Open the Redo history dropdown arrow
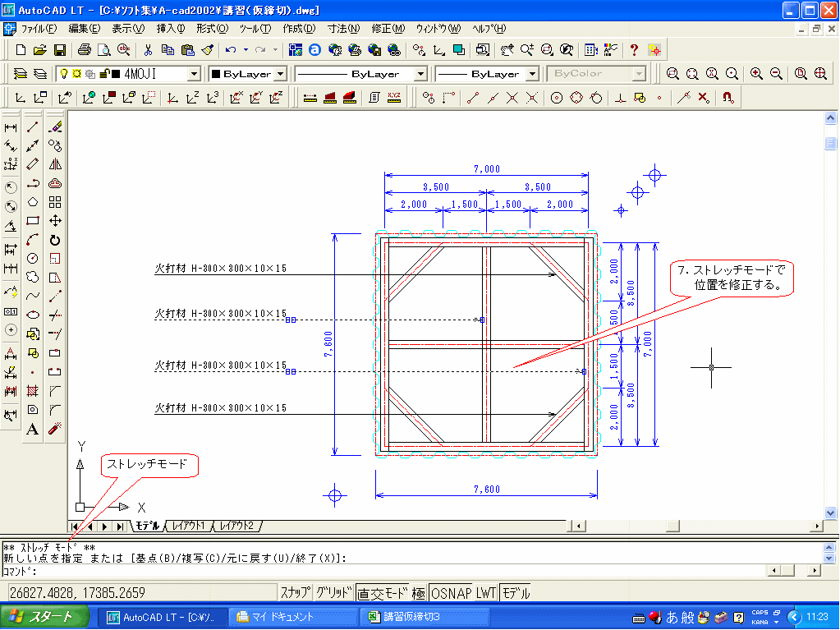Image resolution: width=840 pixels, height=630 pixels. [275, 50]
